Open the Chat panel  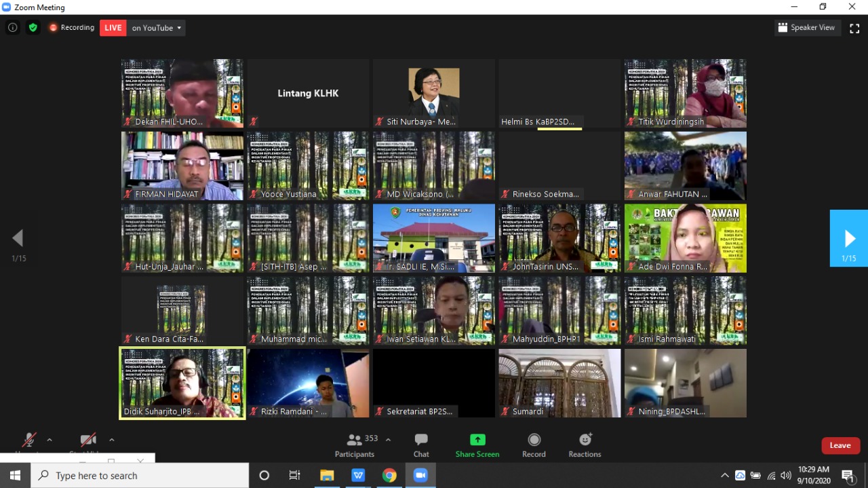tap(421, 445)
